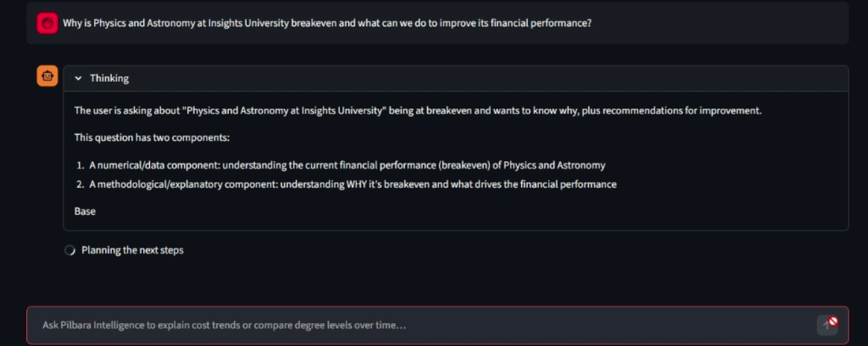Click the 'Planning the next steps' status text
Screen dimensions: 868x346
point(133,251)
